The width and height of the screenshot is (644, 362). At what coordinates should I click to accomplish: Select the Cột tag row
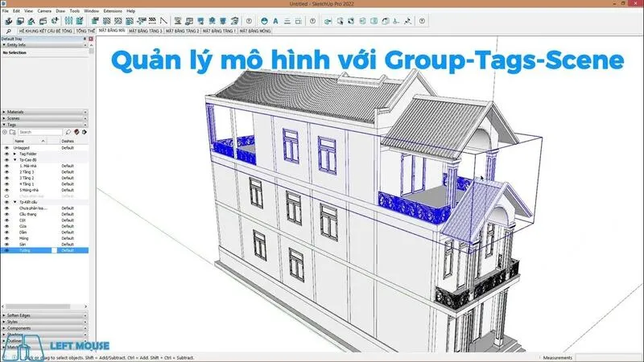(44, 220)
